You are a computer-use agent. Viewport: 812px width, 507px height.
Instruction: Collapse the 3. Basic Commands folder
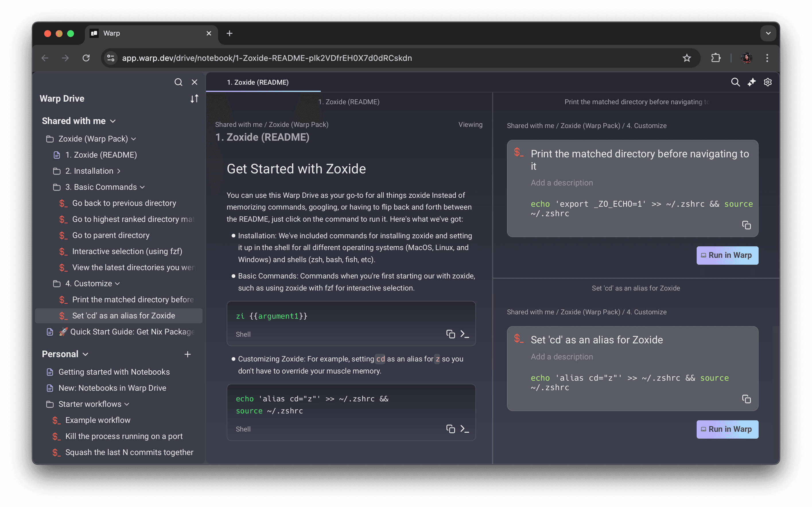coord(142,187)
